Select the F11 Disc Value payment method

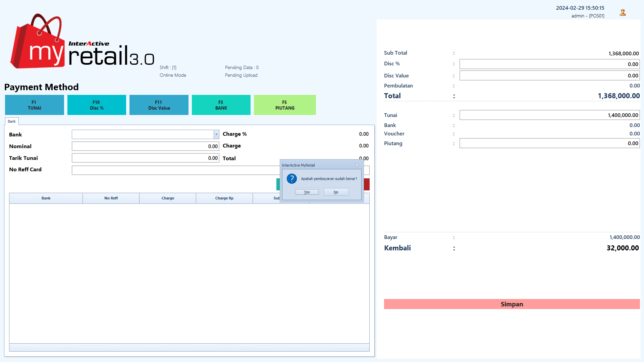click(x=159, y=105)
